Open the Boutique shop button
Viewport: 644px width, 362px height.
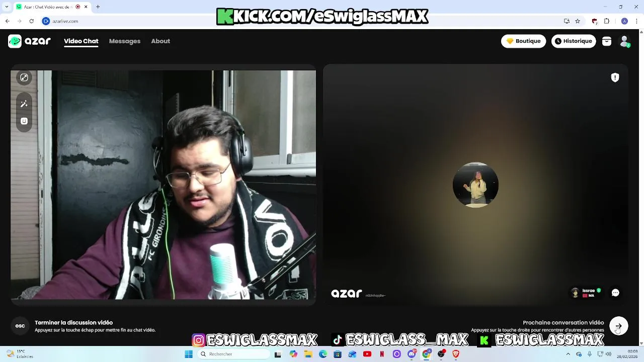[523, 41]
